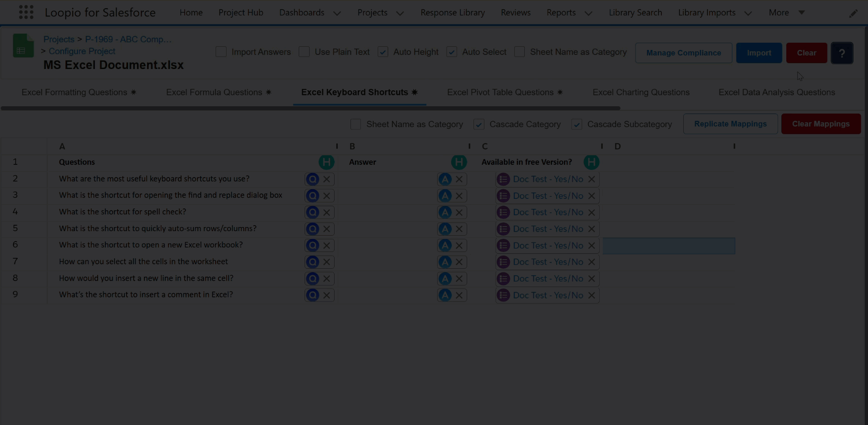The width and height of the screenshot is (868, 425).
Task: Switch to Excel Formatting Questions sheet tab
Action: pyautogui.click(x=79, y=92)
